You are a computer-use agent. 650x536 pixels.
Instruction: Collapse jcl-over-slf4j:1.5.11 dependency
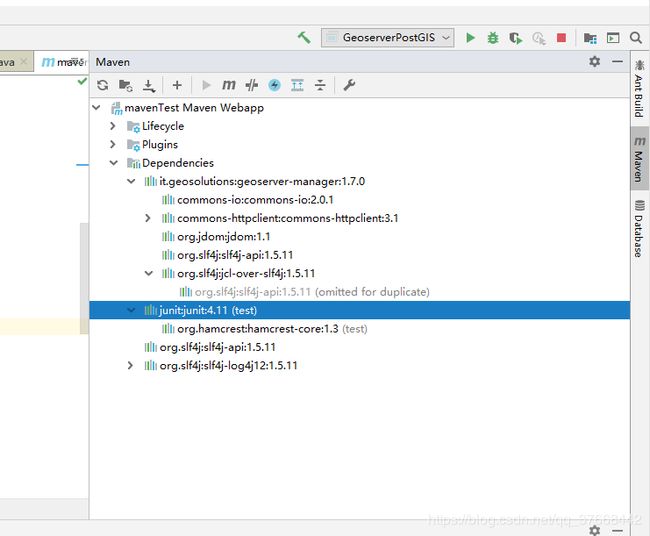[148, 273]
